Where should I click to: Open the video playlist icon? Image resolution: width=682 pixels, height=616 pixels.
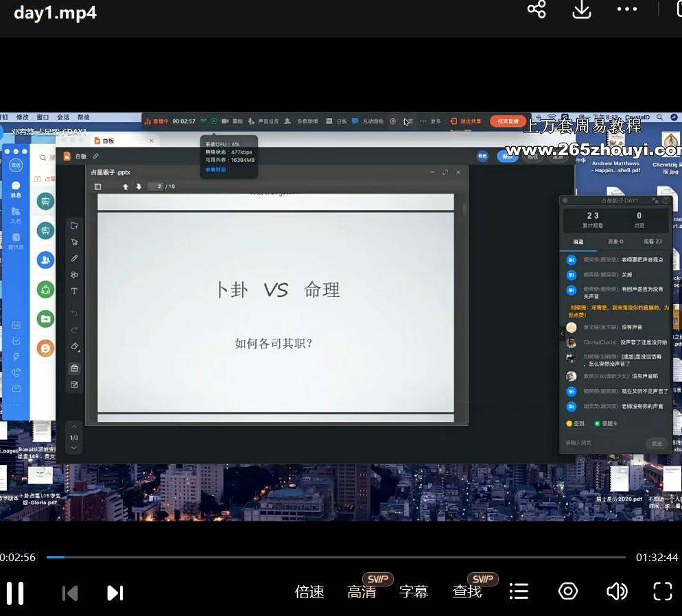tap(519, 591)
